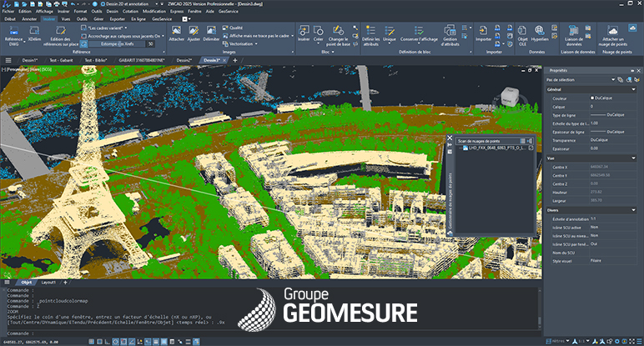The image size is (644, 346).
Task: Close the point cloud manager palette
Action: 450,138
